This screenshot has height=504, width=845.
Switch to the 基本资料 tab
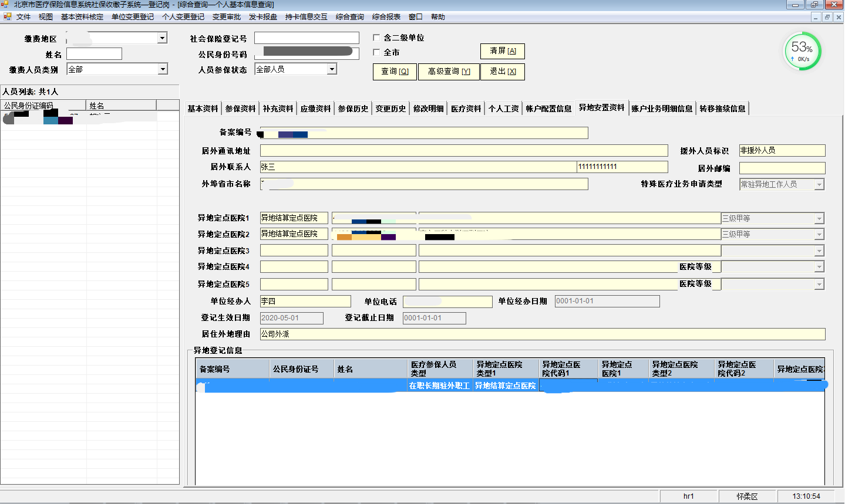click(203, 109)
